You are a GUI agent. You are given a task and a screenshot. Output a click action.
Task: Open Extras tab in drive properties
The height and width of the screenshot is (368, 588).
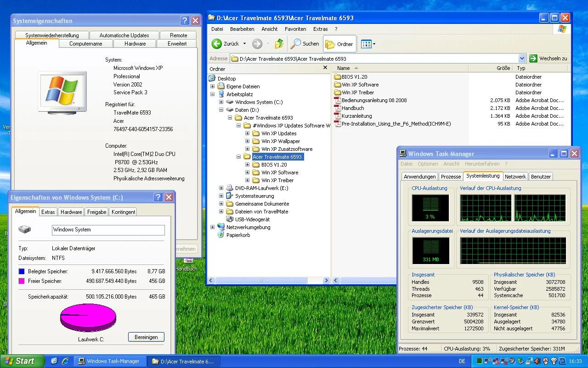click(48, 212)
